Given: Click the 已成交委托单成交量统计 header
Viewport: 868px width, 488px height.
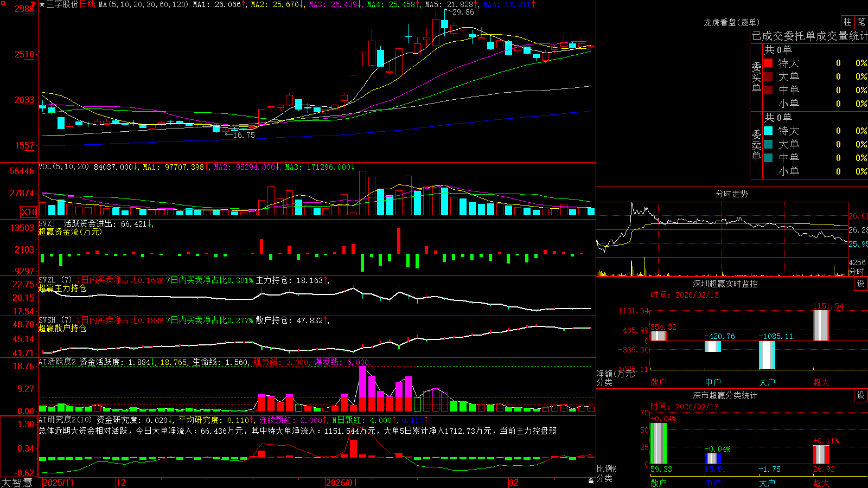Looking at the screenshot, I should tap(809, 36).
